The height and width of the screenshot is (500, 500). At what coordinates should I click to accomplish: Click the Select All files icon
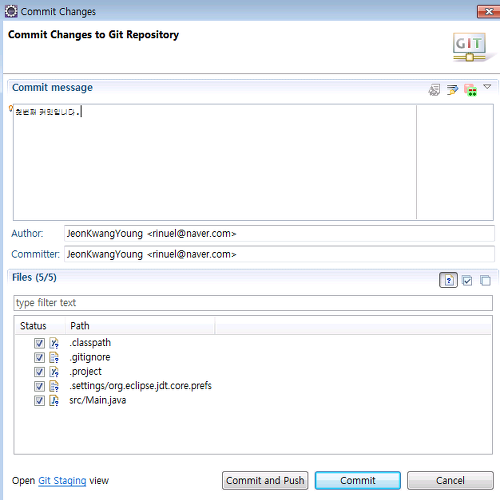[x=467, y=281]
